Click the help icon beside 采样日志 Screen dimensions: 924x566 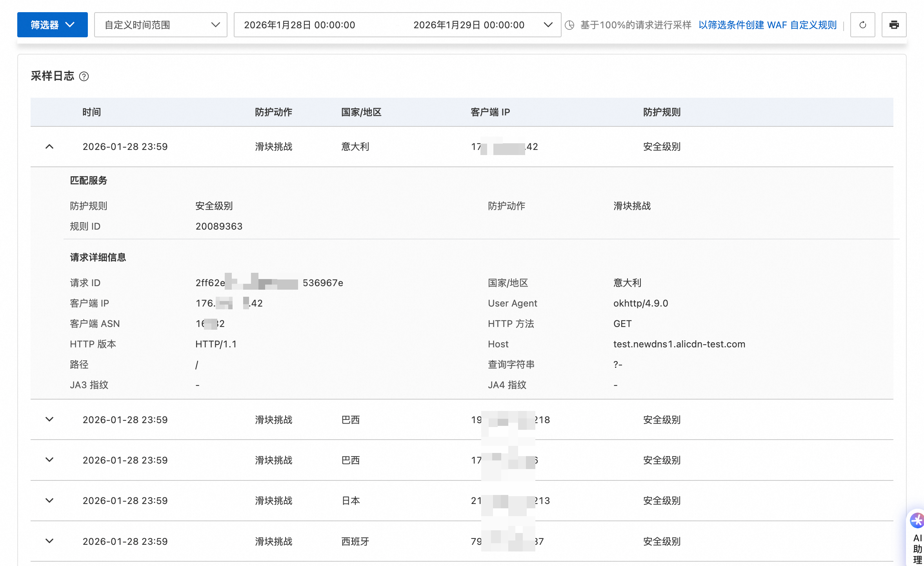pos(84,76)
